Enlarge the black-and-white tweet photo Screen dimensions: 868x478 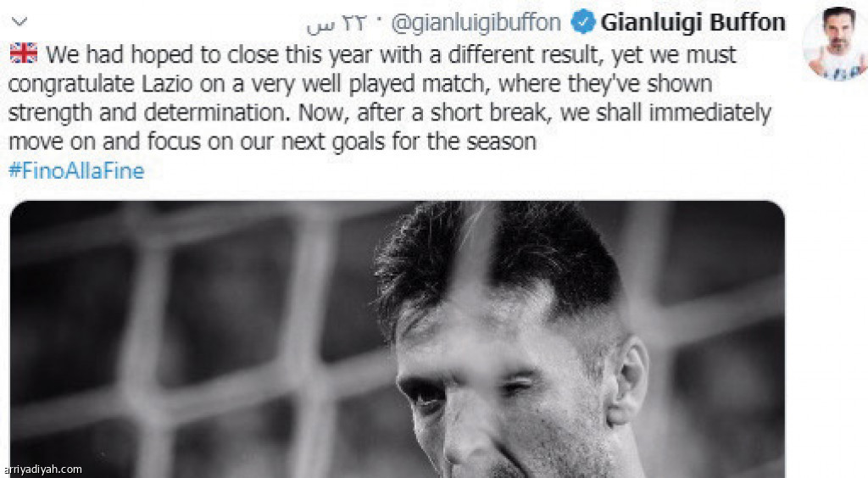click(x=398, y=339)
